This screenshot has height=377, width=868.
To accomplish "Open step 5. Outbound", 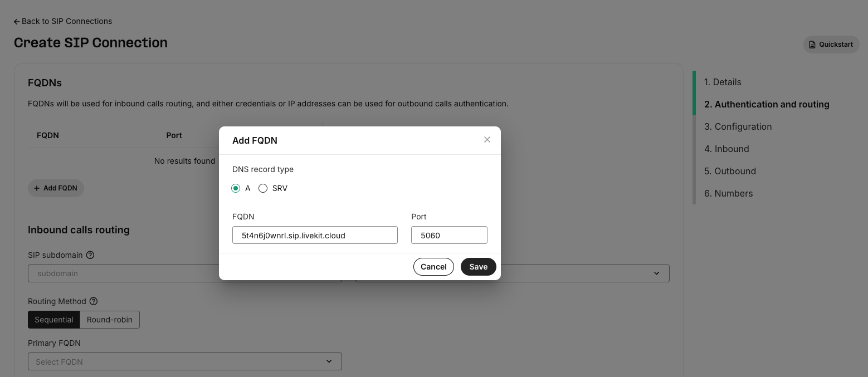I will [730, 171].
